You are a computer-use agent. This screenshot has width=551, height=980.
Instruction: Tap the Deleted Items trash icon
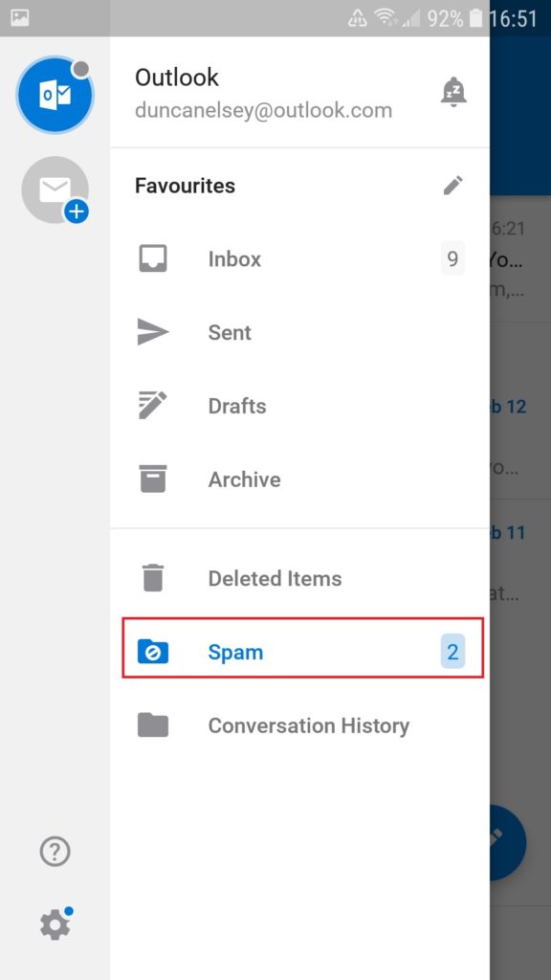pyautogui.click(x=153, y=578)
